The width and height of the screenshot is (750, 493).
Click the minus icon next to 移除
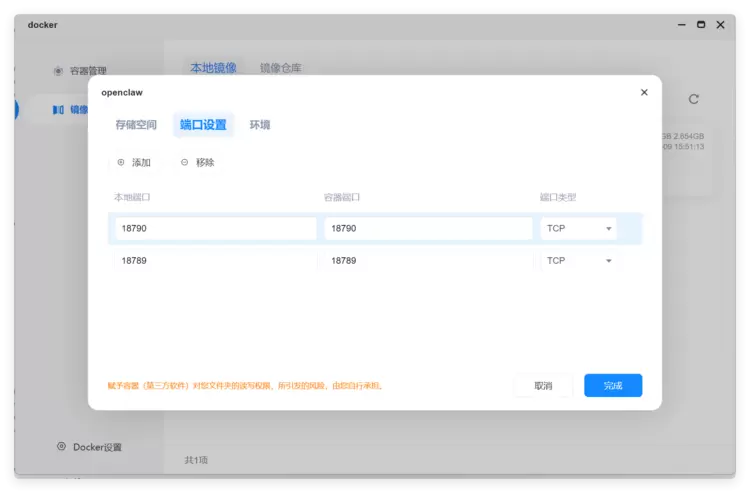[x=185, y=162]
